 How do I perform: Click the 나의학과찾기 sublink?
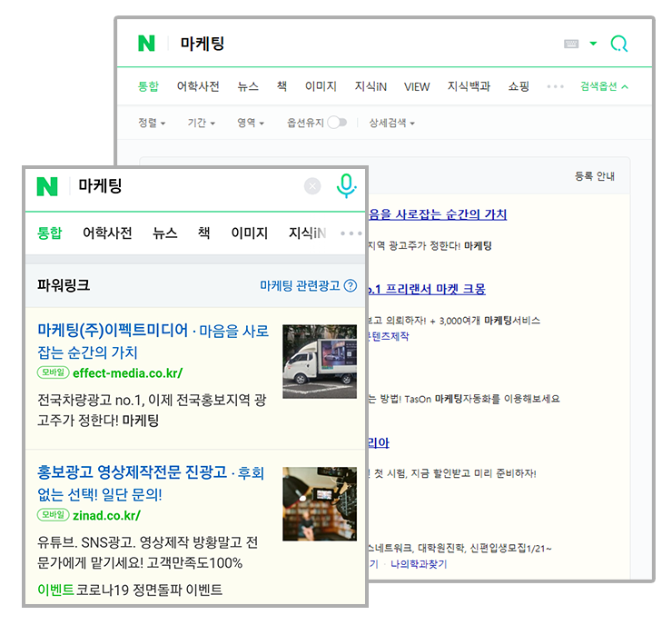click(419, 564)
